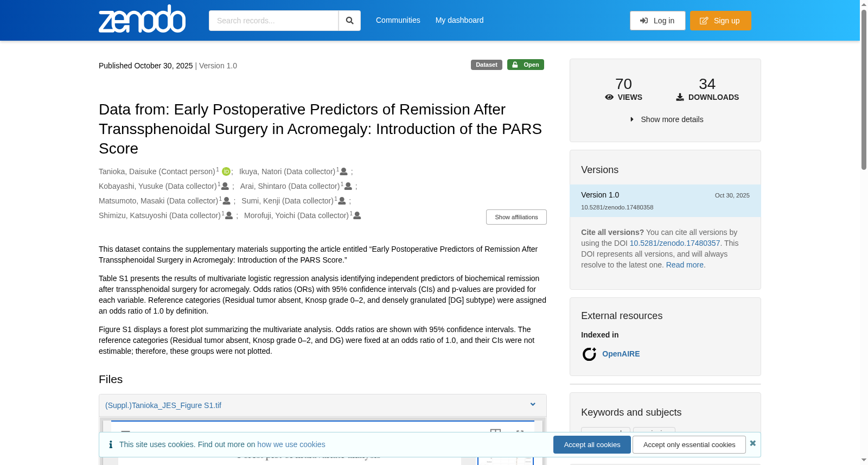Click the search magnifier button
The width and height of the screenshot is (868, 465).
pos(349,21)
